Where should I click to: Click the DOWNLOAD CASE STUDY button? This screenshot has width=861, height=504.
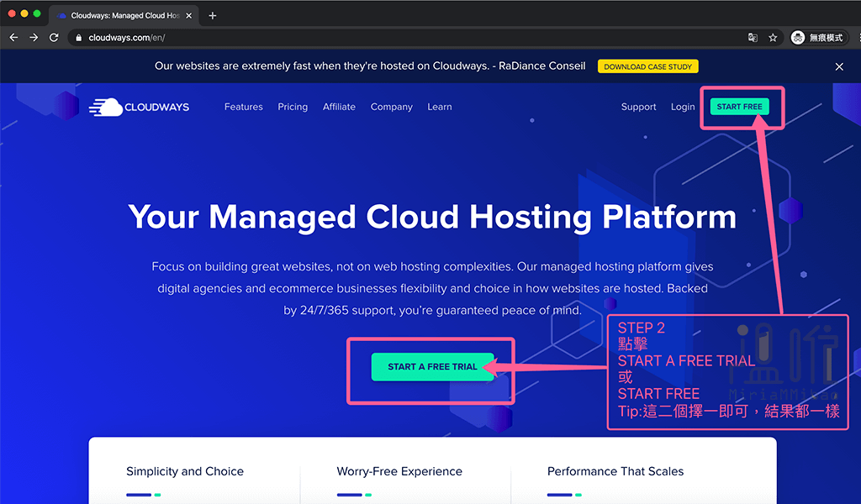[647, 66]
